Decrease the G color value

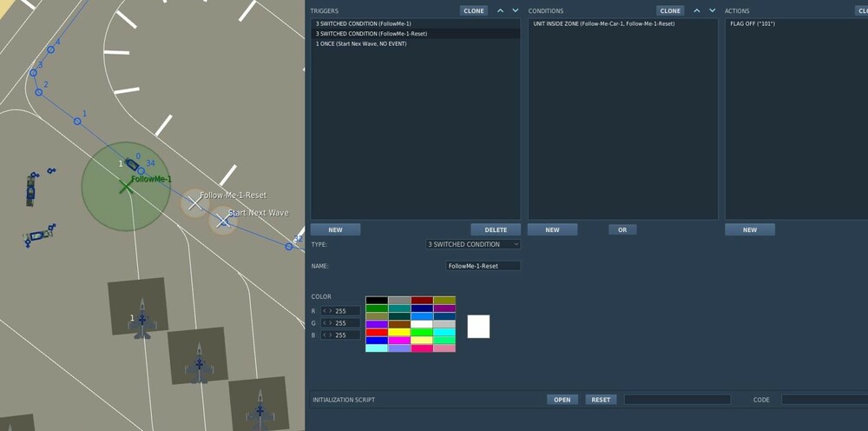pyautogui.click(x=325, y=323)
